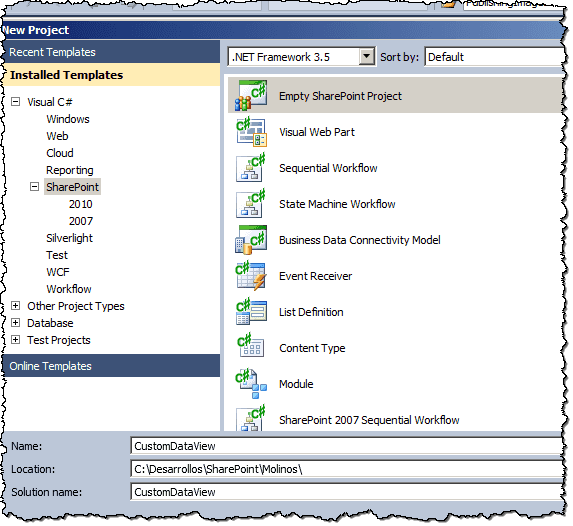Click the Empty SharePoint Project name
The image size is (573, 526).
point(340,96)
